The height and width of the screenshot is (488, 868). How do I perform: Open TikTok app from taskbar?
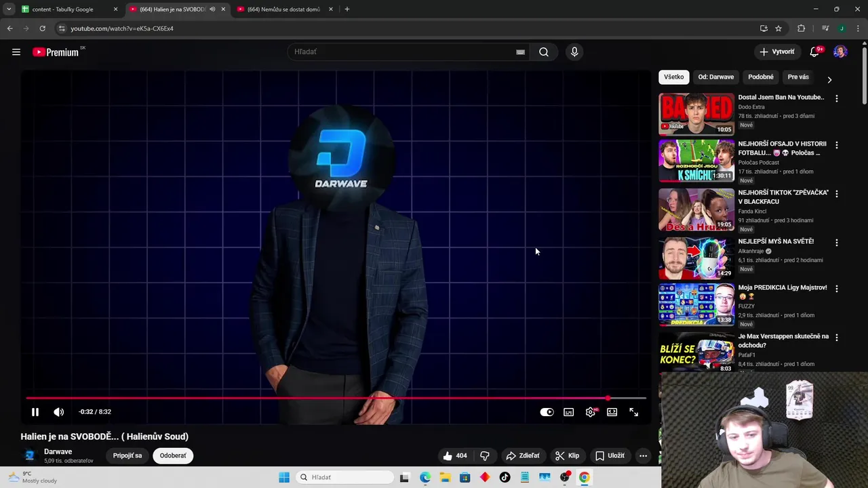(505, 477)
